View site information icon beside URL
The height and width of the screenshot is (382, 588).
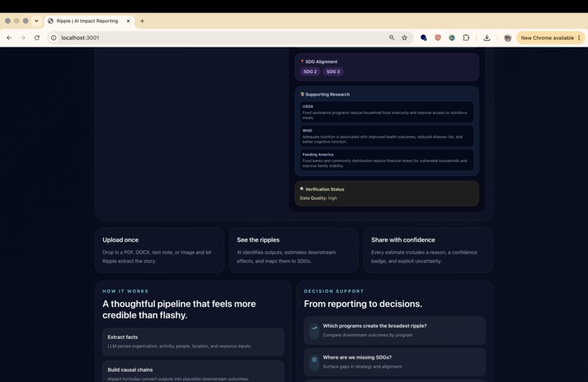pyautogui.click(x=54, y=37)
